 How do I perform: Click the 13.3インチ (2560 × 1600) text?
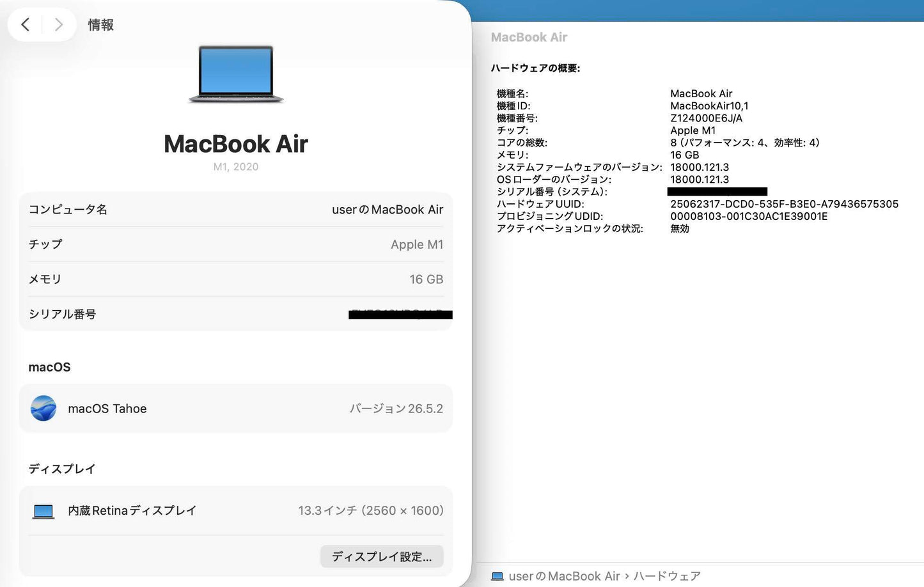point(371,511)
